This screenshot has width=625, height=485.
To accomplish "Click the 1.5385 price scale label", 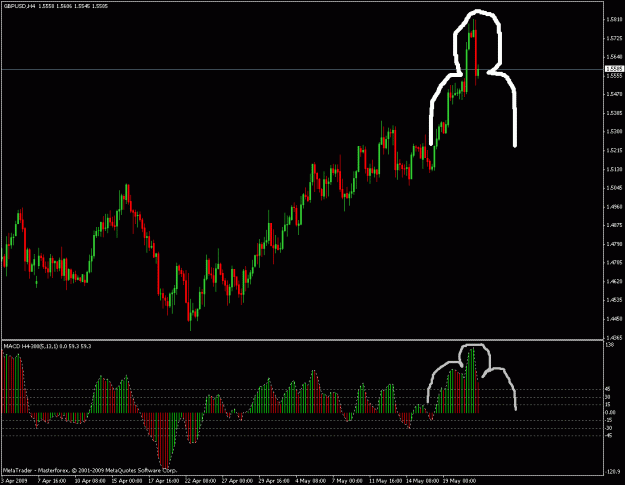I will tap(614, 113).
